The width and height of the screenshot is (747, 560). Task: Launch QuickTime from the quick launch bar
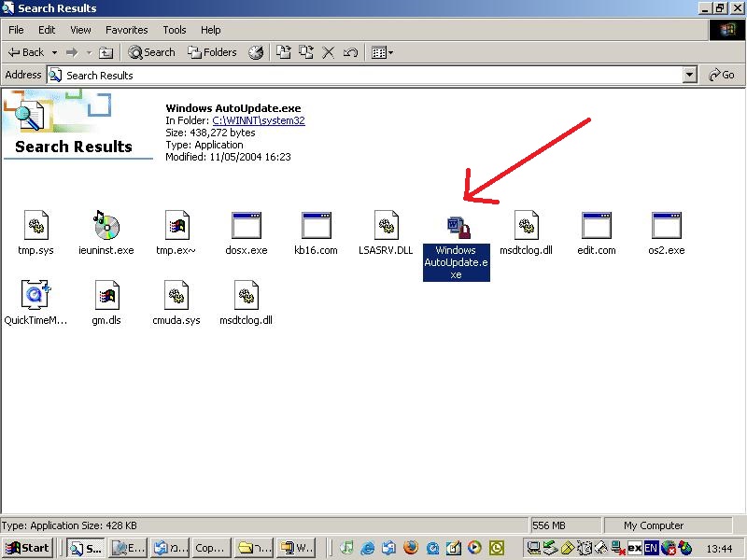432,548
